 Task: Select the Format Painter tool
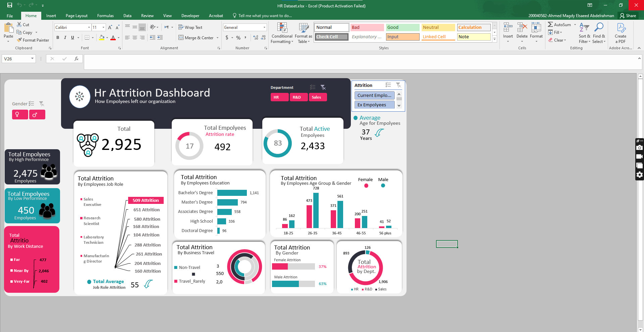pos(33,40)
